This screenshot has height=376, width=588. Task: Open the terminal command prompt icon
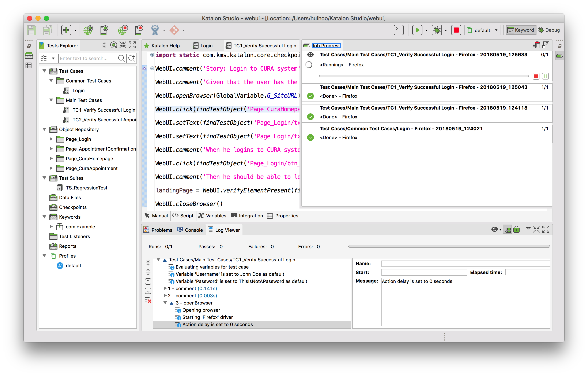(x=399, y=30)
